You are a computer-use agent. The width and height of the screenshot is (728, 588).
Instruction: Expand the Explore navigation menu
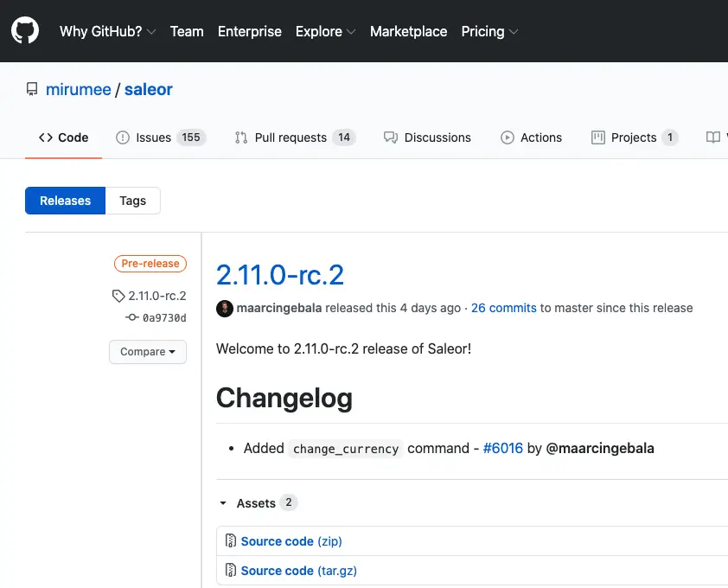pos(325,31)
